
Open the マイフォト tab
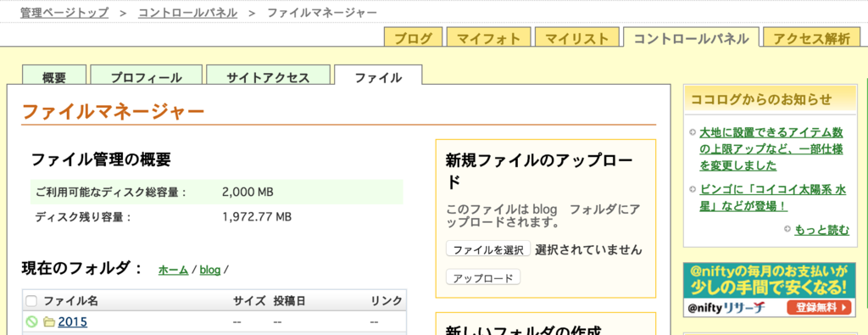pyautogui.click(x=489, y=38)
